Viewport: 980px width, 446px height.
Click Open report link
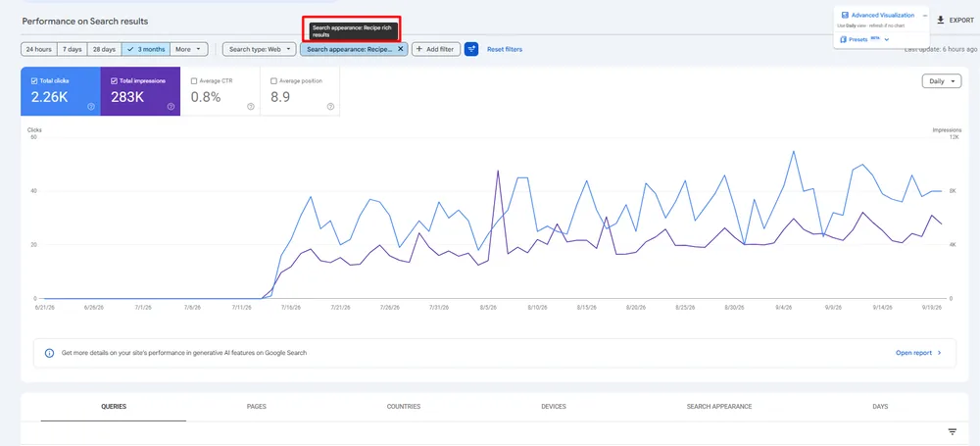coord(913,353)
